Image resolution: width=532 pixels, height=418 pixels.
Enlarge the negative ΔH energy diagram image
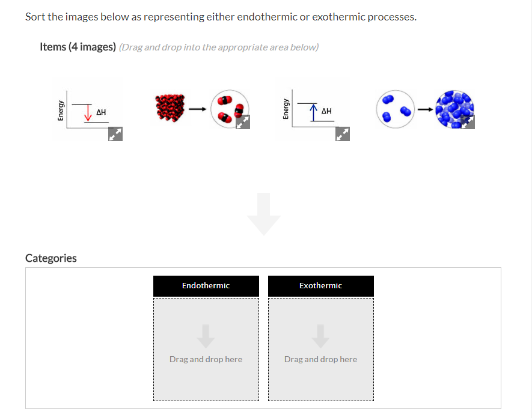click(x=114, y=134)
